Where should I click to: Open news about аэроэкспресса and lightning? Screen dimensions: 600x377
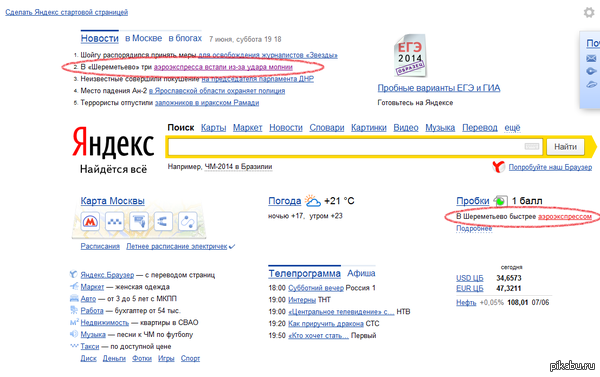[x=223, y=67]
